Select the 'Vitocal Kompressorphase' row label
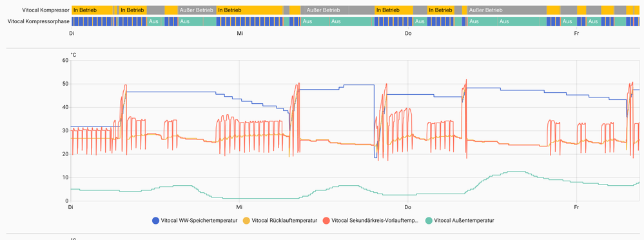The height and width of the screenshot is (240, 644). pyautogui.click(x=39, y=21)
